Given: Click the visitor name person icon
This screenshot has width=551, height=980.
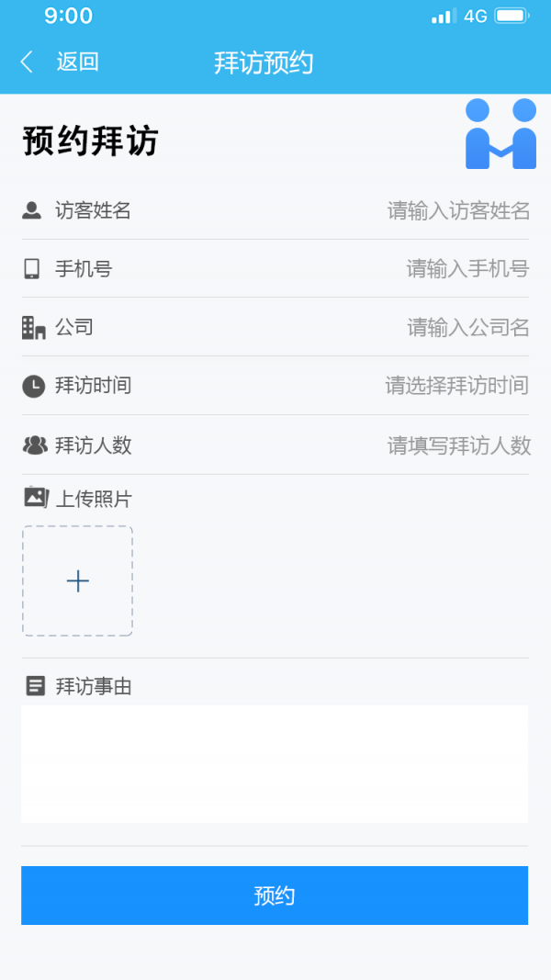Looking at the screenshot, I should click(x=32, y=210).
